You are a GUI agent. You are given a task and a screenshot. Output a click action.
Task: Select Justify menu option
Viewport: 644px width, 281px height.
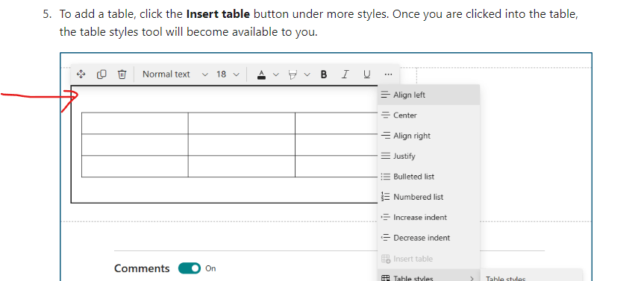(x=428, y=156)
